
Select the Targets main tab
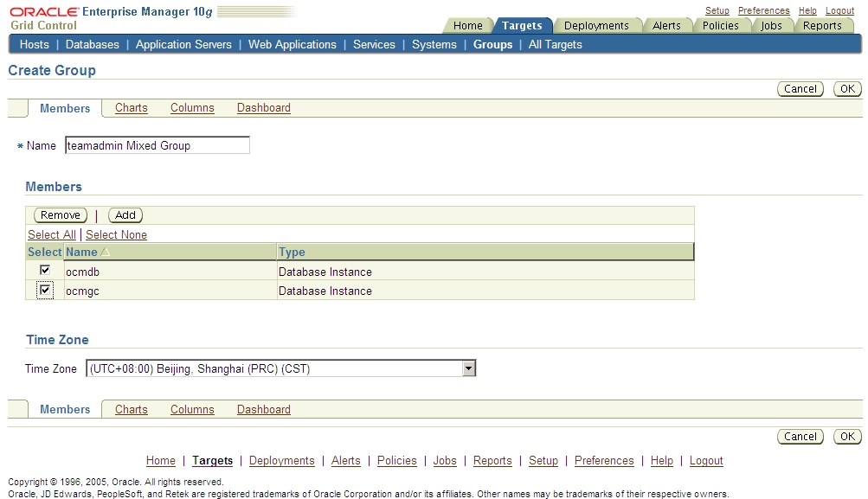[x=522, y=25]
